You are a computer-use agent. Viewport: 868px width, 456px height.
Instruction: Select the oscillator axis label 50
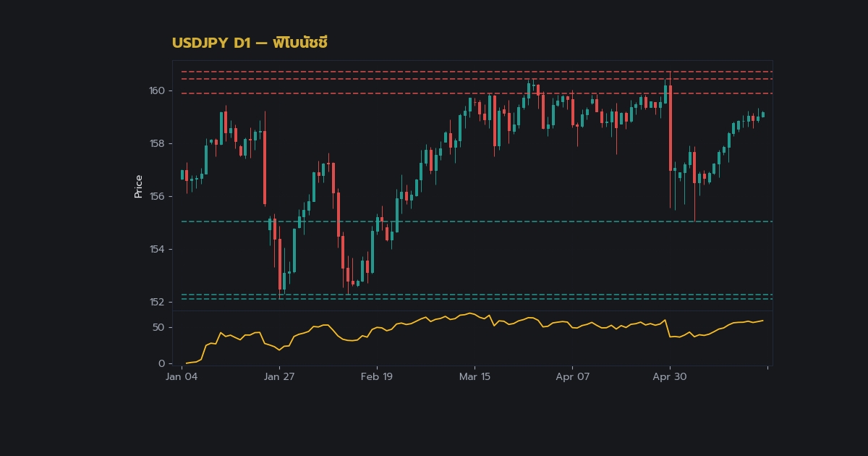[x=160, y=327]
